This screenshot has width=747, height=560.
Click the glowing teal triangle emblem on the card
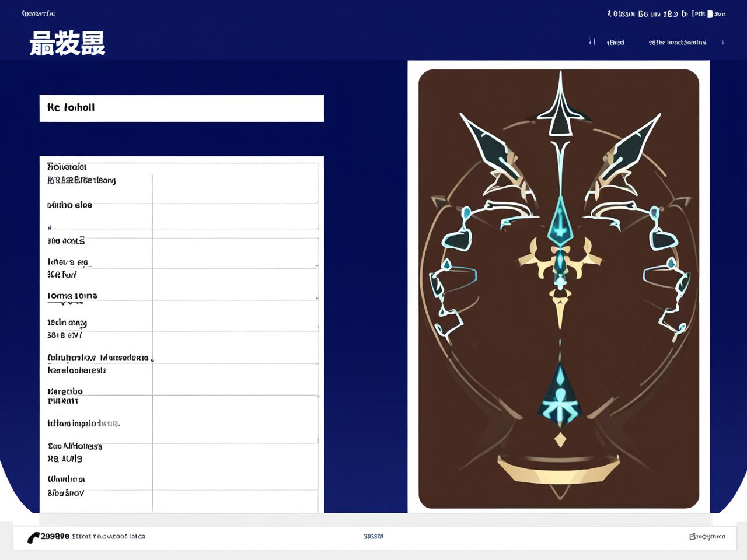pyautogui.click(x=560, y=397)
